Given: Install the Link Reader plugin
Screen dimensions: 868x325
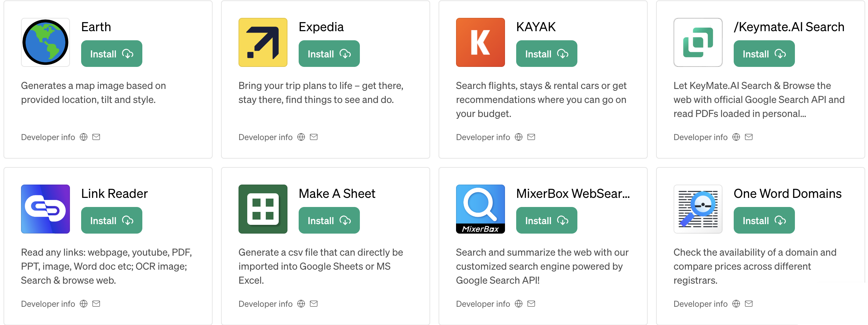Looking at the screenshot, I should click(112, 220).
